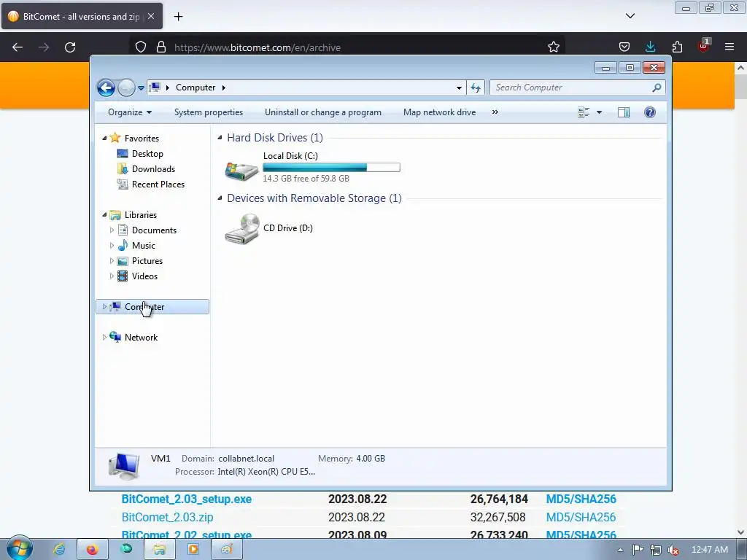Open Firefox downloads panel
Image resolution: width=747 pixels, height=560 pixels.
650,47
